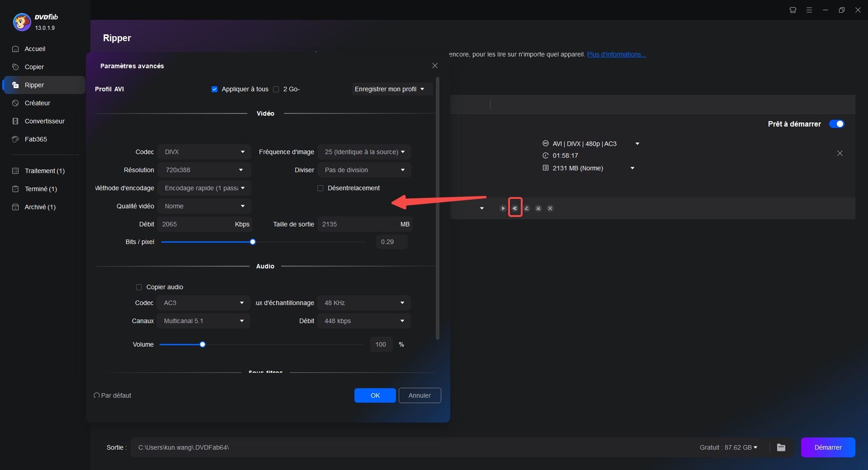Click the trim scissors icon
This screenshot has height=470, width=868.
538,208
